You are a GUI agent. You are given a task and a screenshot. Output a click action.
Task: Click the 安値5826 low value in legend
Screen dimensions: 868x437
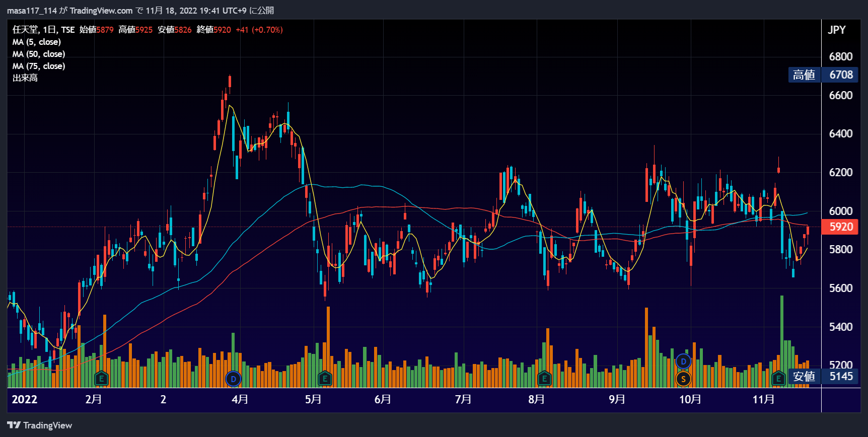pos(175,30)
